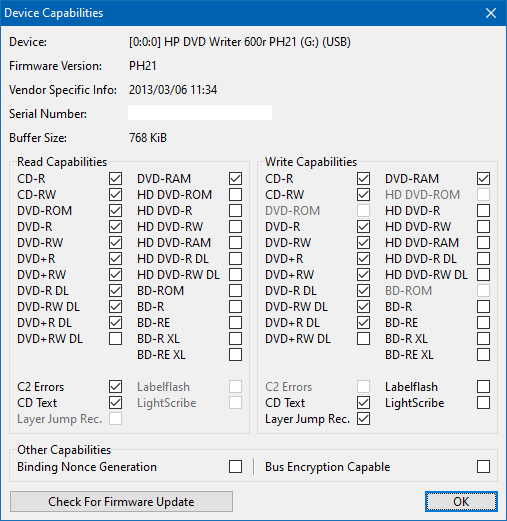
Task: Toggle Layer Jump Rec. write checkbox
Action: pyautogui.click(x=363, y=418)
